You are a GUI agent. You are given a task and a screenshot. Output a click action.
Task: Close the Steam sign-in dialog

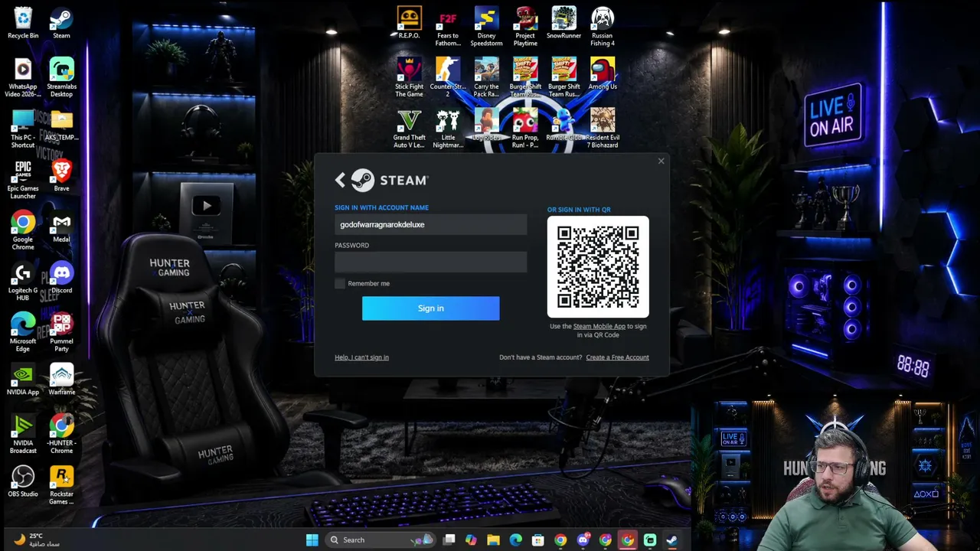pyautogui.click(x=661, y=161)
